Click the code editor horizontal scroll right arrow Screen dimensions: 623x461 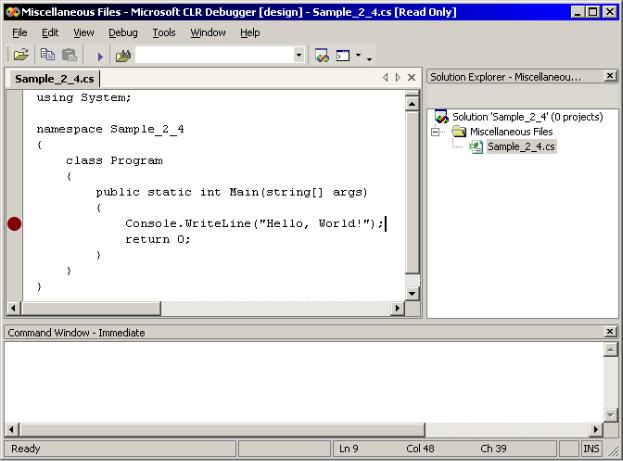click(x=397, y=308)
